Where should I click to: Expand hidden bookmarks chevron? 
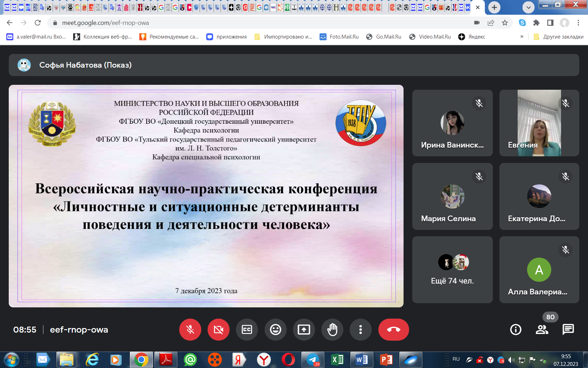pyautogui.click(x=522, y=36)
